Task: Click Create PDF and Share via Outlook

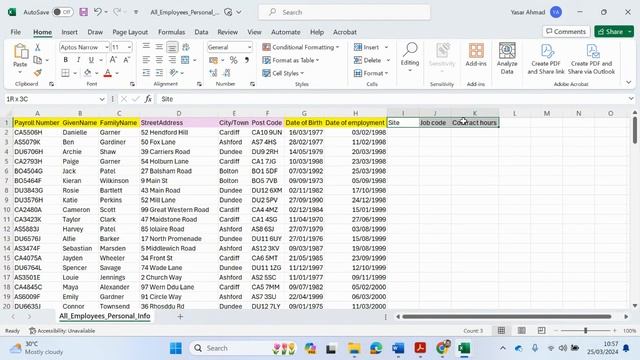Action: click(x=591, y=59)
